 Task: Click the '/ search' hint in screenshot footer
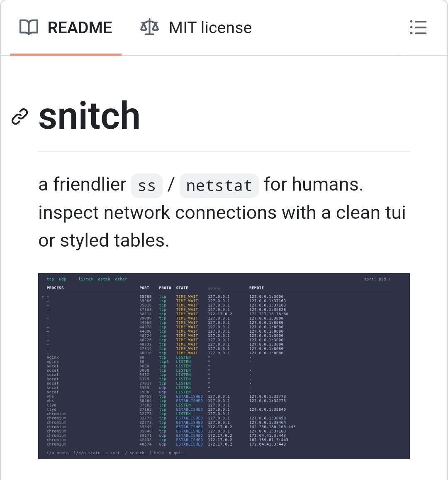(134, 453)
